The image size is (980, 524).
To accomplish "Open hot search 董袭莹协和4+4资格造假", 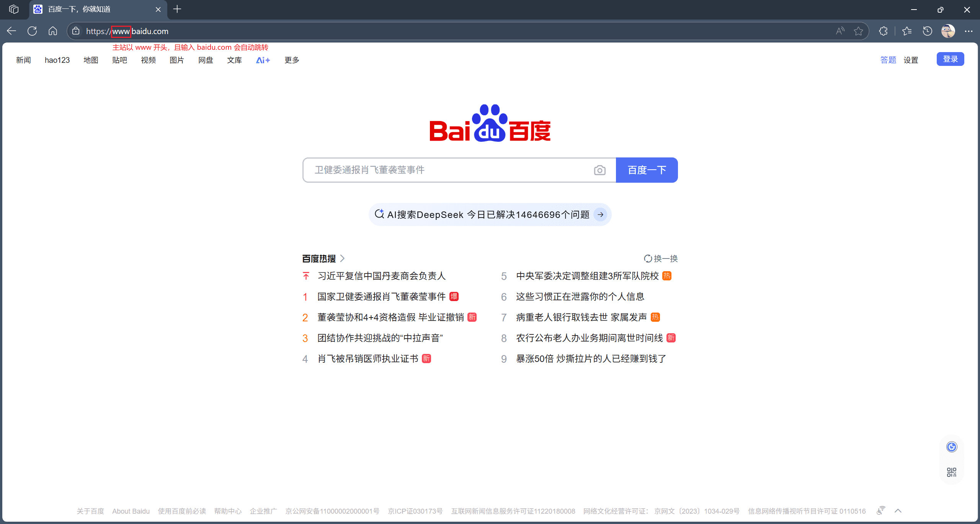I will [x=391, y=317].
